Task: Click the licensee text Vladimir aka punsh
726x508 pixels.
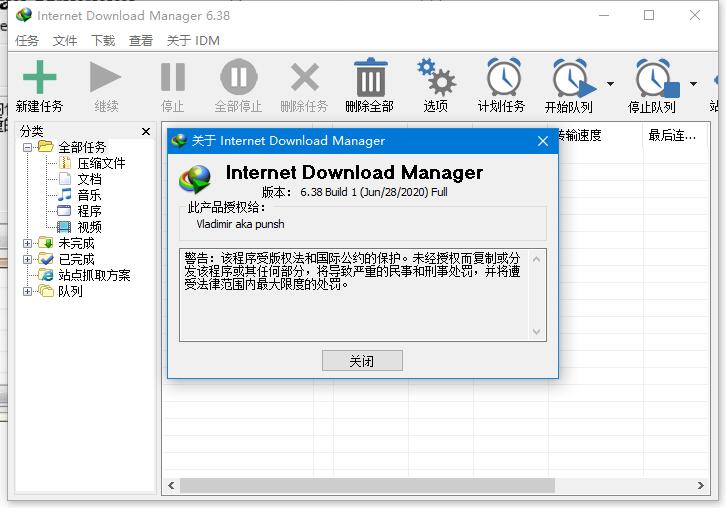Action: 240,224
